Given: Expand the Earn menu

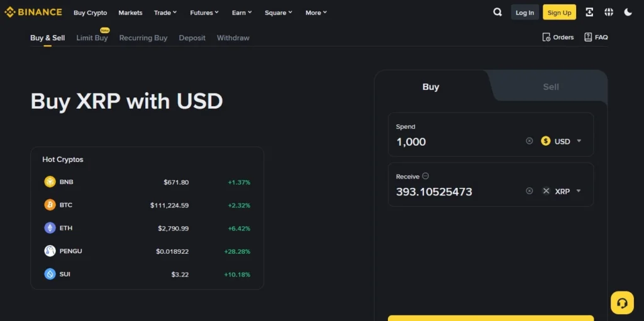Looking at the screenshot, I should tap(242, 13).
